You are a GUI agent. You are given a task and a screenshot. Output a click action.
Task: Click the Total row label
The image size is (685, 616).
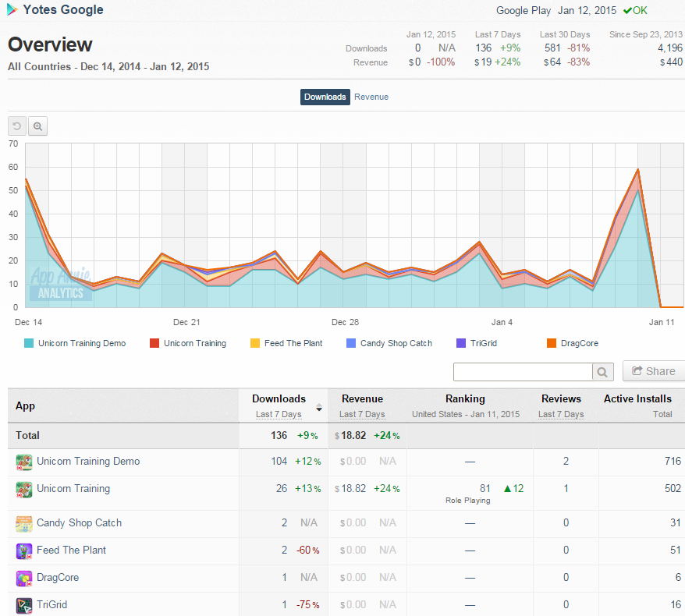coord(27,436)
